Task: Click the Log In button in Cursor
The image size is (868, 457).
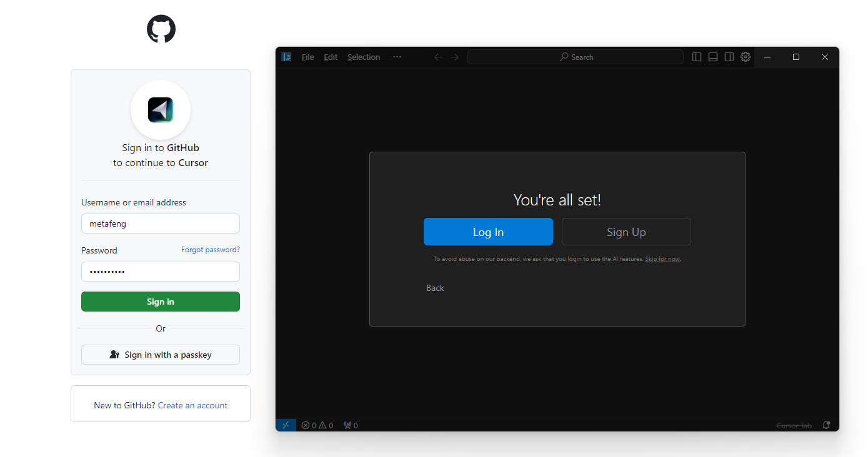Action: 488,232
